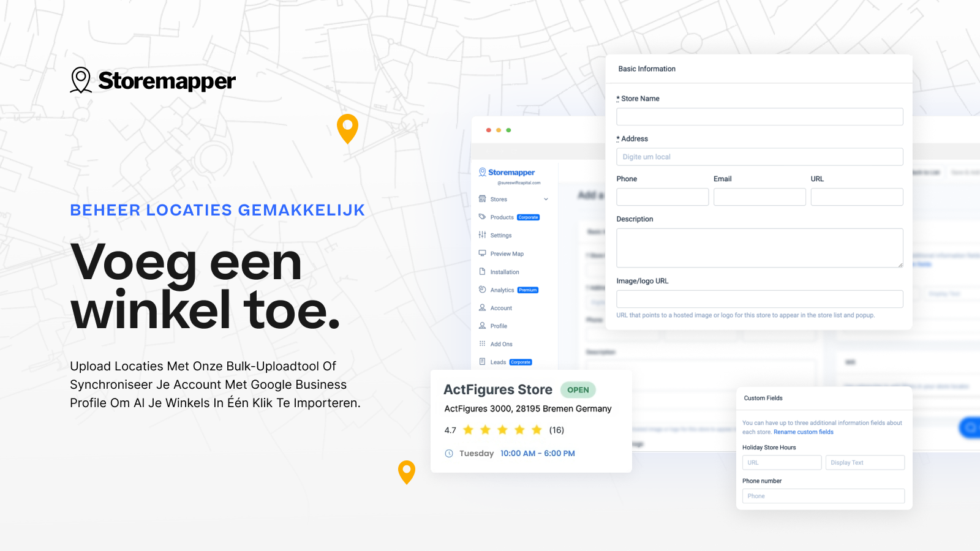Open Analytics in the sidebar
The height and width of the screenshot is (551, 980).
tap(502, 290)
